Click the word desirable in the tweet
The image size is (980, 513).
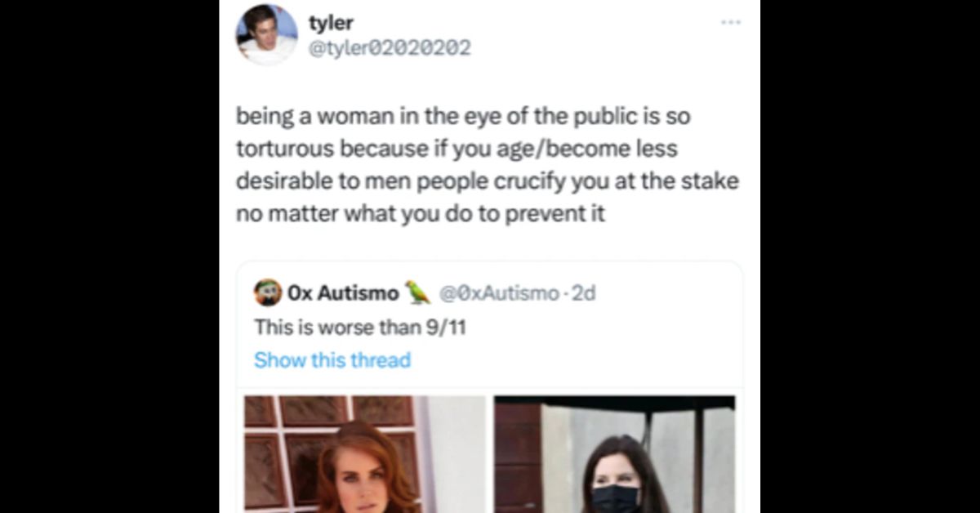283,182
